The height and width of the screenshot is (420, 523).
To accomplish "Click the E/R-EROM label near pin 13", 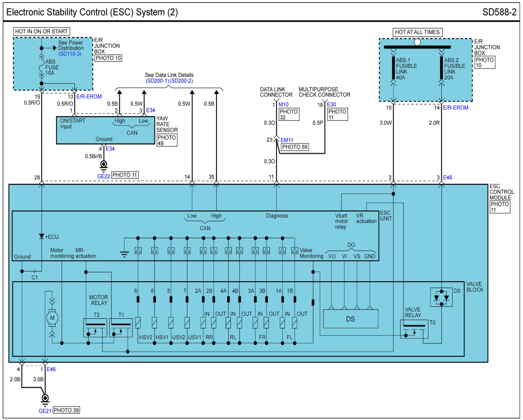I will (x=89, y=96).
